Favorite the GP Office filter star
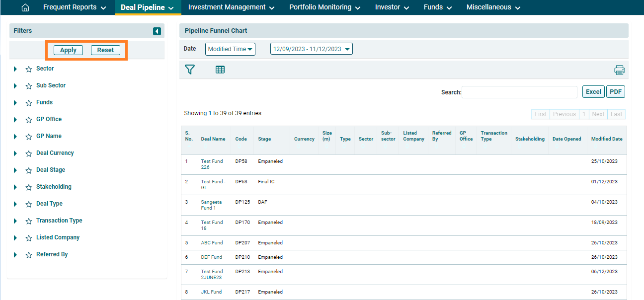 point(29,120)
